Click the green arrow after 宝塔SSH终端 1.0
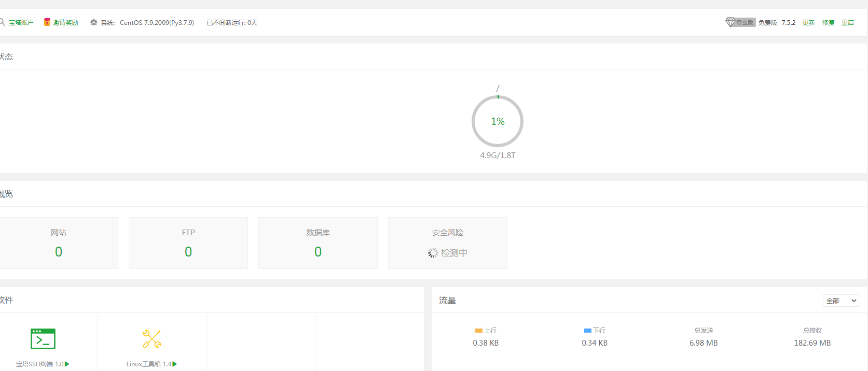868x371 pixels. click(x=67, y=364)
